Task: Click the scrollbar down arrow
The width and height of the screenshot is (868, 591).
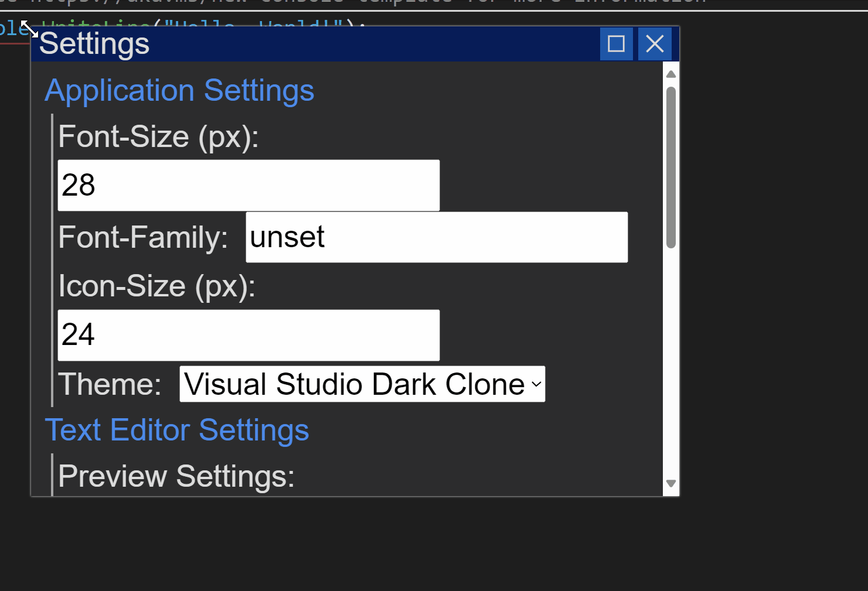Action: coord(670,483)
